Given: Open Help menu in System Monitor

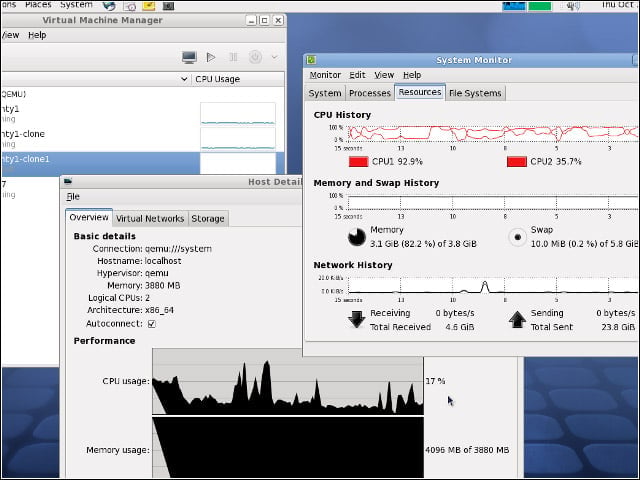Looking at the screenshot, I should (x=412, y=75).
